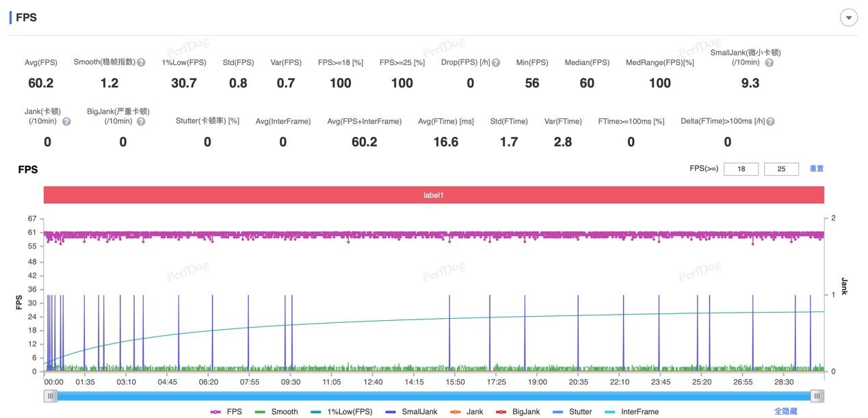Open help icon next to Smooth(稳帧指数)
Screen dimensions: 868x418
click(141, 62)
